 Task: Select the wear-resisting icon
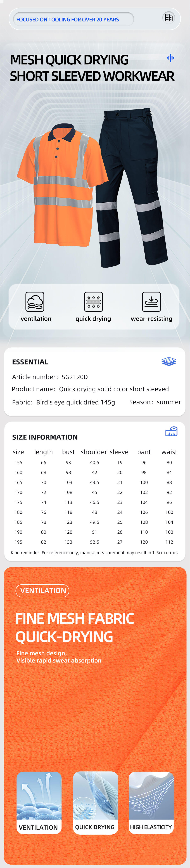pos(151,302)
